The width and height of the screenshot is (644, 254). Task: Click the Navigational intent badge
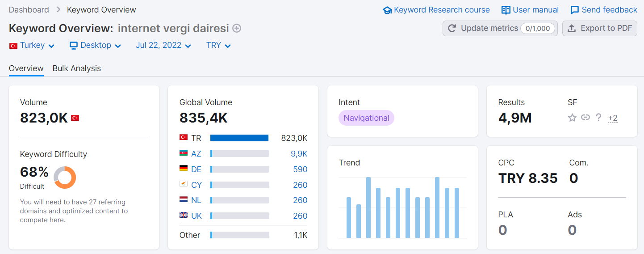pos(366,118)
